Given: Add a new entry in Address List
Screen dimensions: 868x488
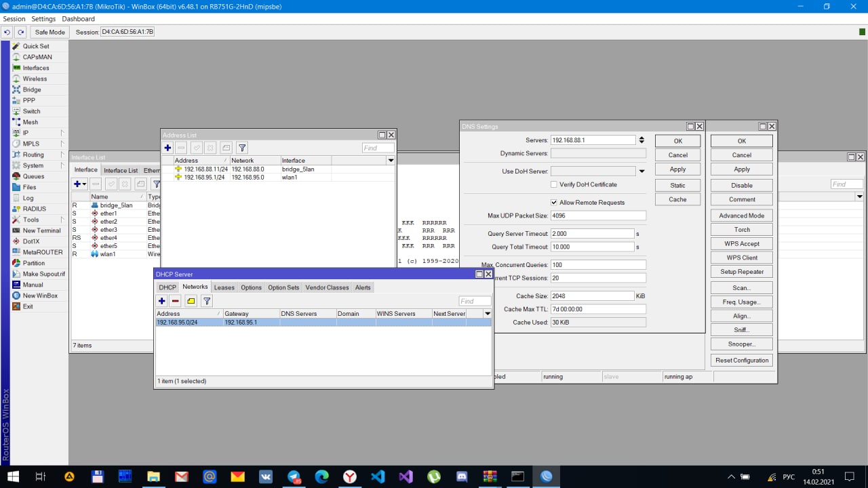Looking at the screenshot, I should 168,148.
